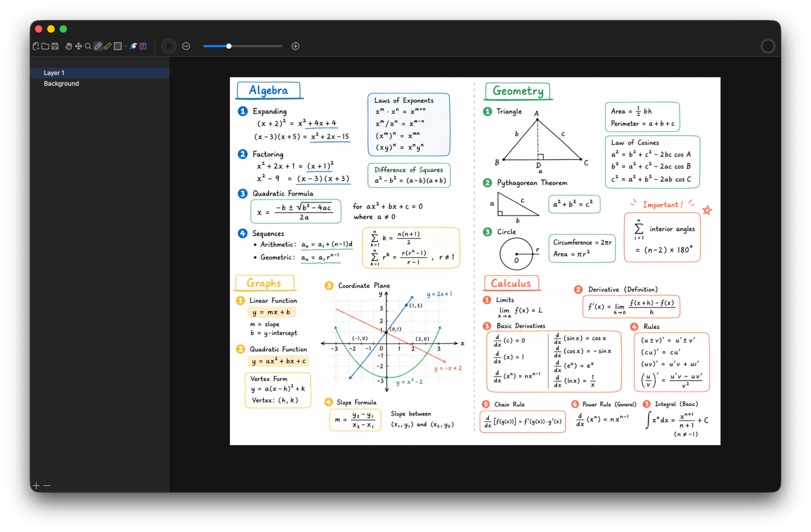Image resolution: width=811 pixels, height=532 pixels.
Task: Click the Graphs heading on the canvas
Action: click(x=264, y=283)
